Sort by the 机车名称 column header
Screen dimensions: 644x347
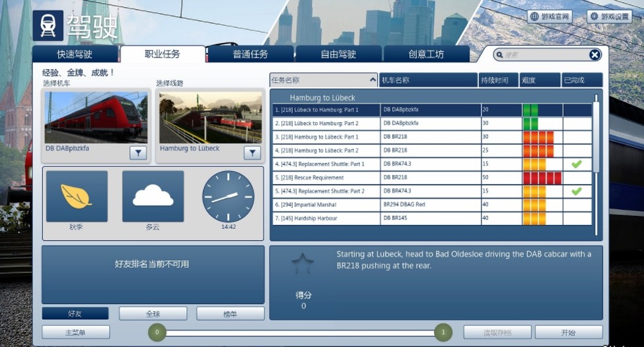(428, 80)
